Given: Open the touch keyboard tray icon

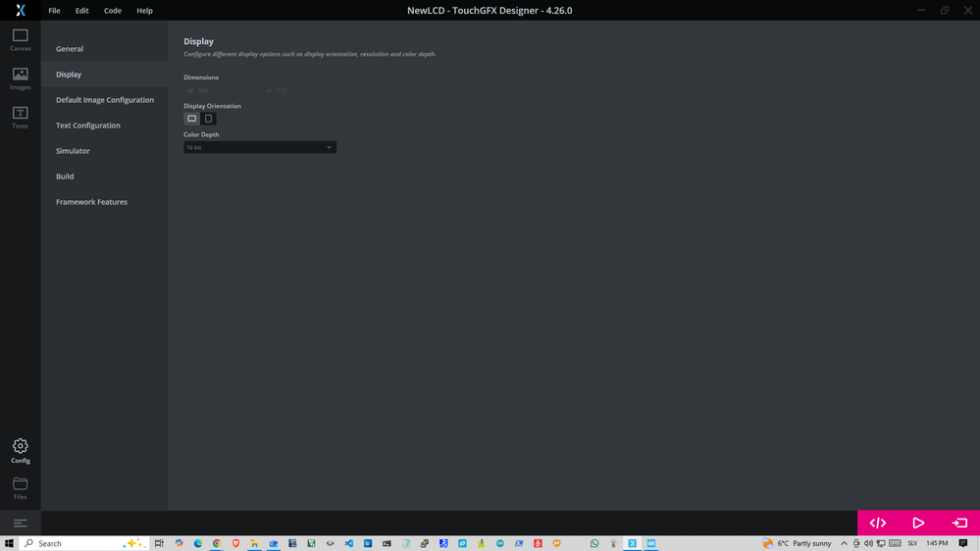Looking at the screenshot, I should (x=895, y=543).
